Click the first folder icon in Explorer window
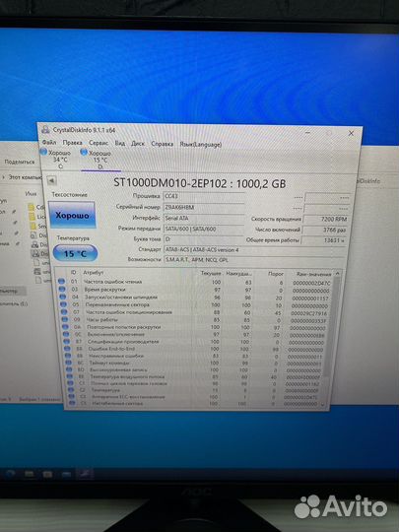This screenshot has height=532, width=399. point(32,207)
